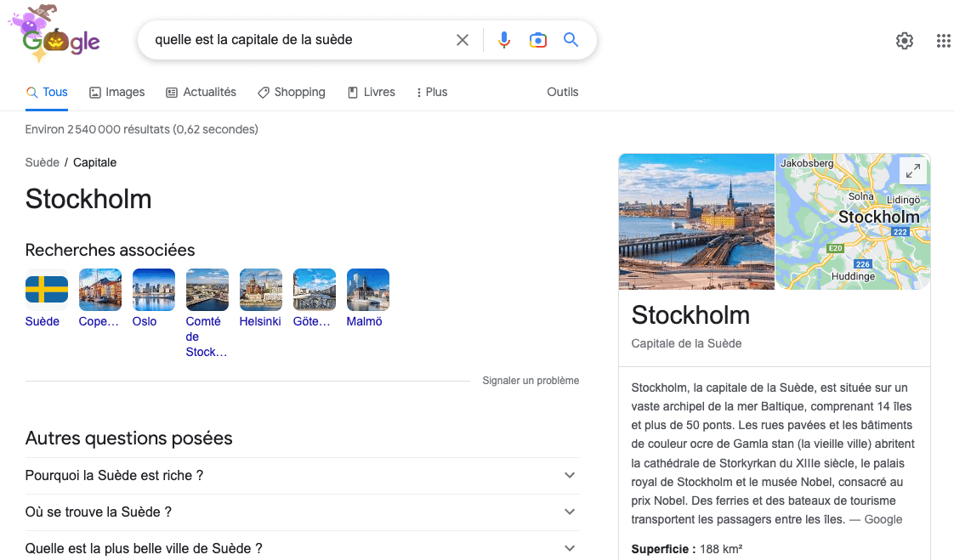Follow the Oslo related search link
Viewport: 954px width, 560px height.
(x=145, y=321)
